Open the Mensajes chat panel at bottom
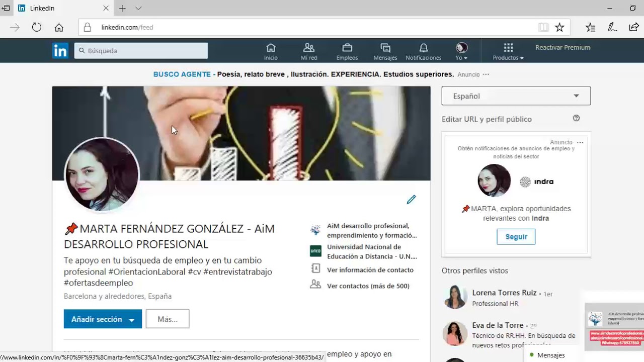The width and height of the screenshot is (644, 362). tap(551, 355)
